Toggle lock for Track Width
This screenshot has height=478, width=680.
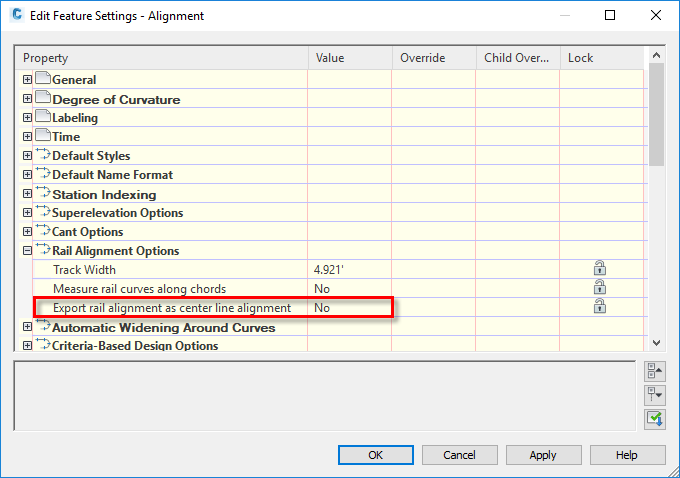click(600, 269)
